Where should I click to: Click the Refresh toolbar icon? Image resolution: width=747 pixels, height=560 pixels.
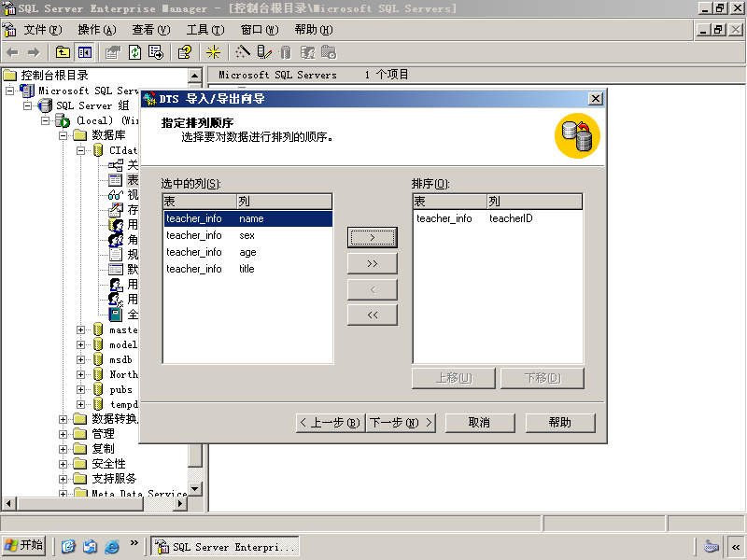click(x=134, y=52)
